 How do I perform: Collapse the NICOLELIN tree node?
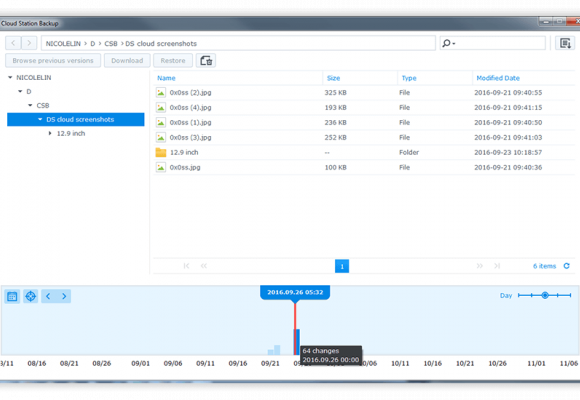point(10,77)
